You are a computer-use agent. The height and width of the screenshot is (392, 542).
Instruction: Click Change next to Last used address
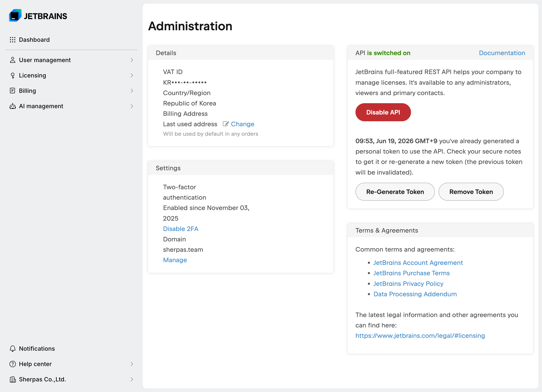coord(243,124)
